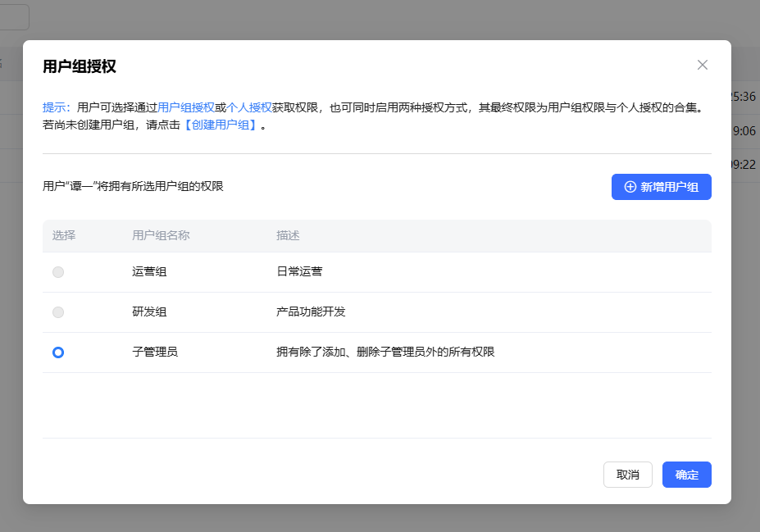The width and height of the screenshot is (760, 532).
Task: Click the 用户组授权 dialog title
Action: click(x=80, y=66)
